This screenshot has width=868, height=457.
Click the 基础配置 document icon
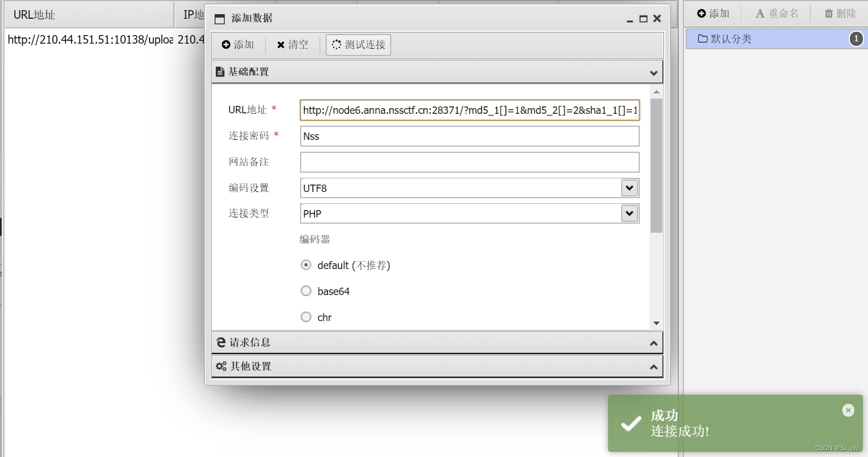click(220, 72)
